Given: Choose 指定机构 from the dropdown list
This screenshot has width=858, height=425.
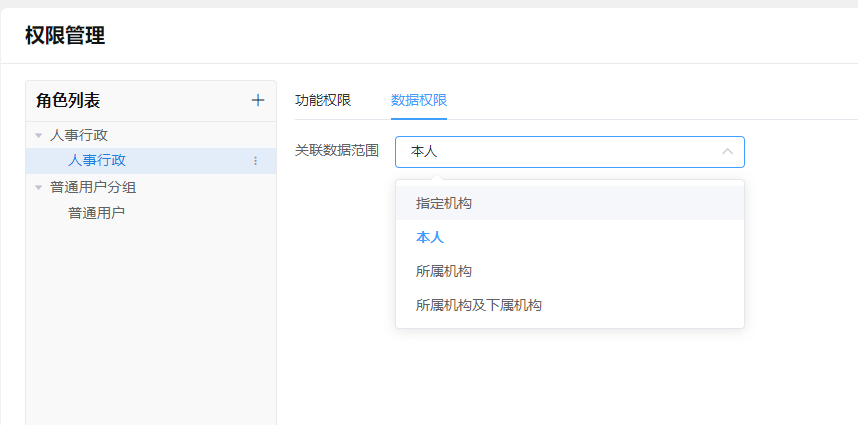Looking at the screenshot, I should (444, 203).
